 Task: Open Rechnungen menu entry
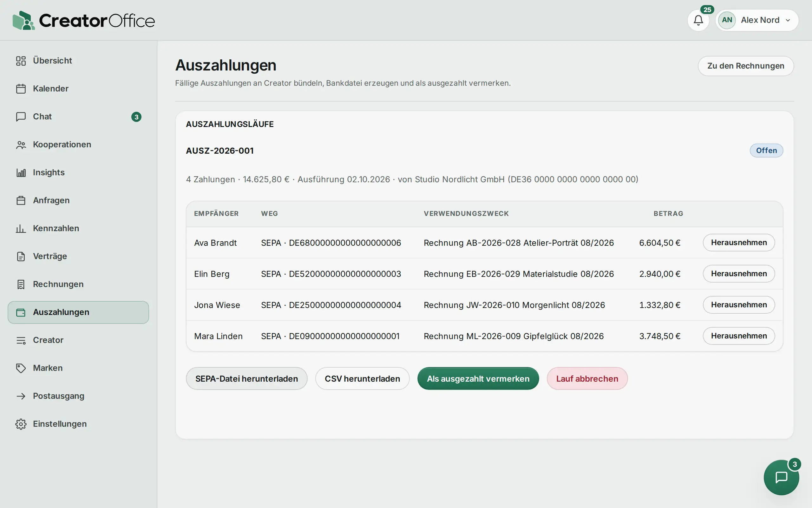point(78,284)
